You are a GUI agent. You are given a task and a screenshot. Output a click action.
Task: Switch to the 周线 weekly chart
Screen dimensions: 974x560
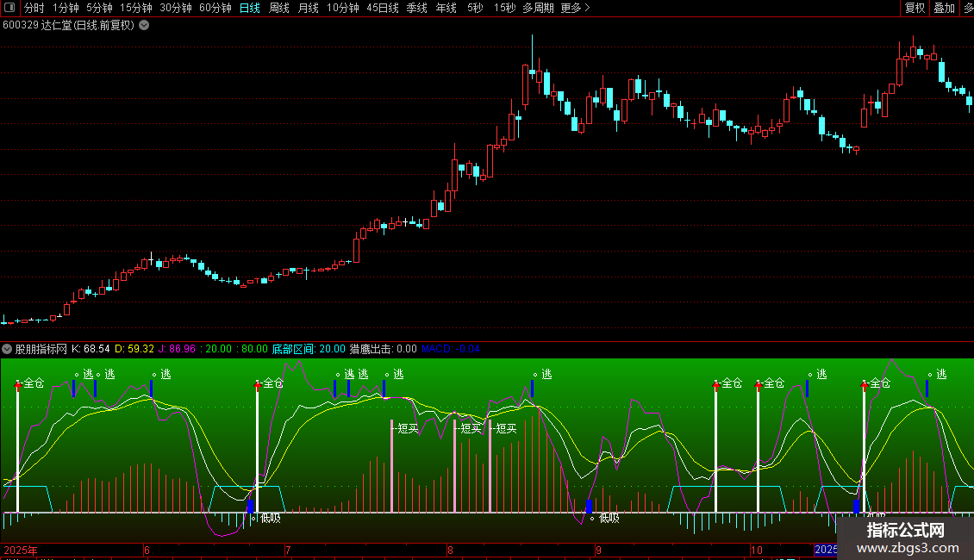click(x=278, y=8)
